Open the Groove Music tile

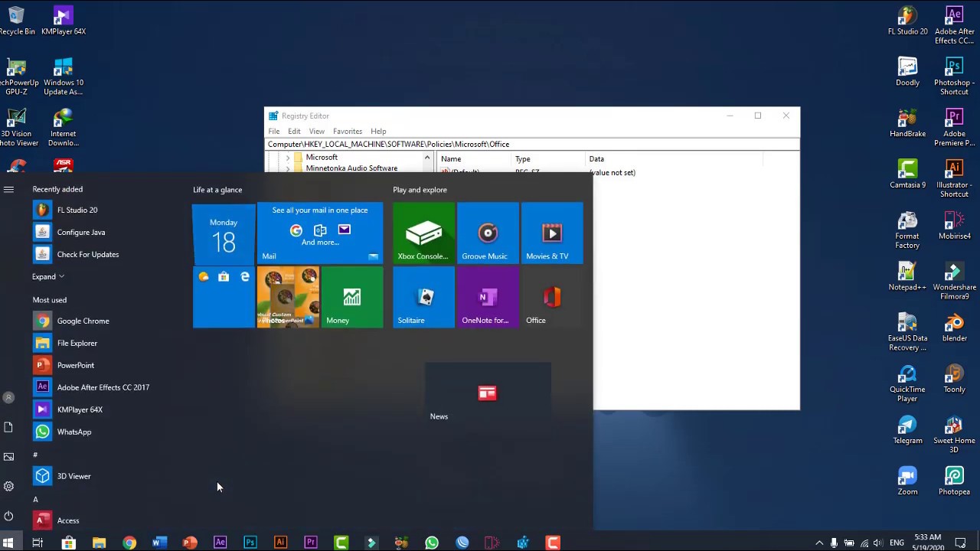[488, 233]
